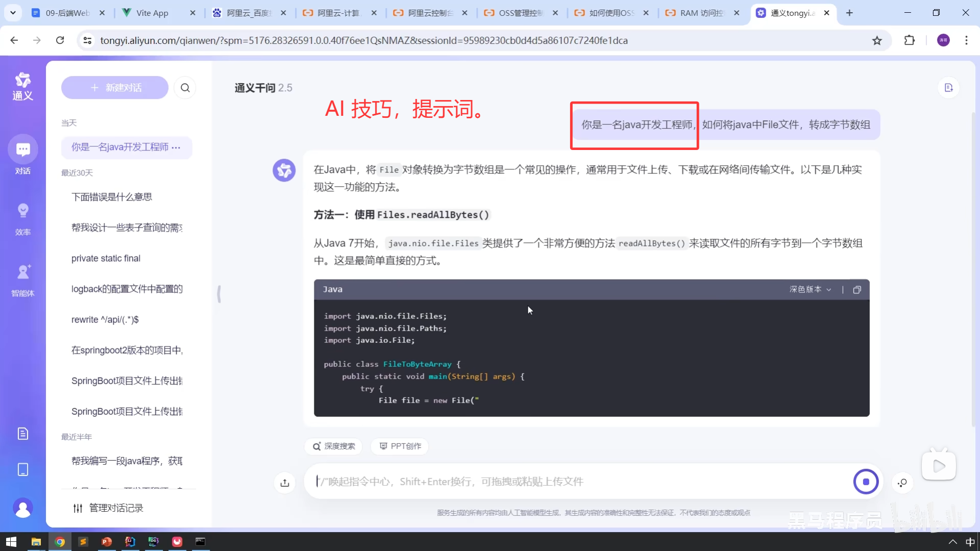The image size is (980, 551).
Task: Click the stop generating button
Action: [x=866, y=482]
